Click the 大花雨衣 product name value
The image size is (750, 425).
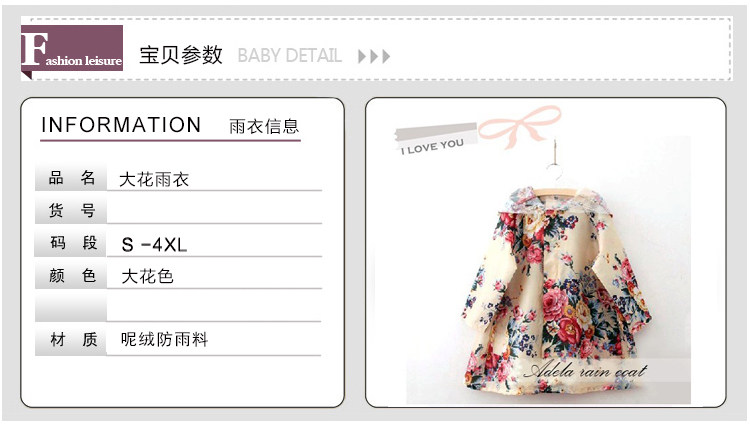click(x=154, y=180)
